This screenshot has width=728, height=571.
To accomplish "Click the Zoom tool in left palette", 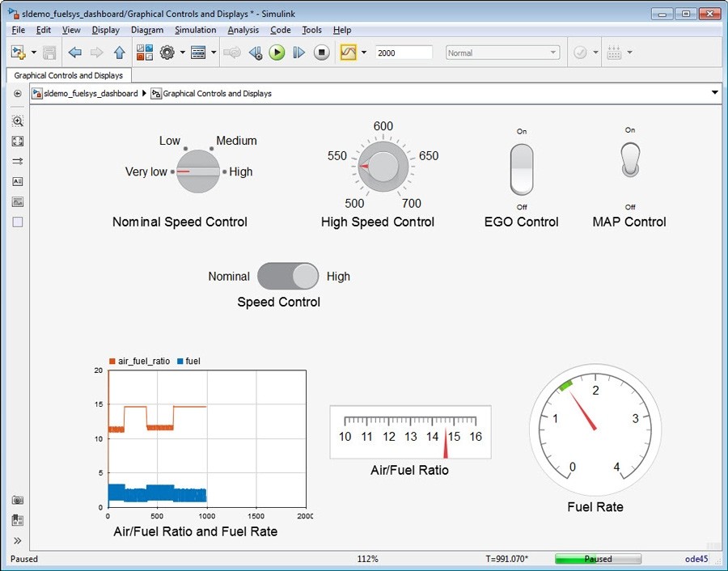I will (x=18, y=121).
